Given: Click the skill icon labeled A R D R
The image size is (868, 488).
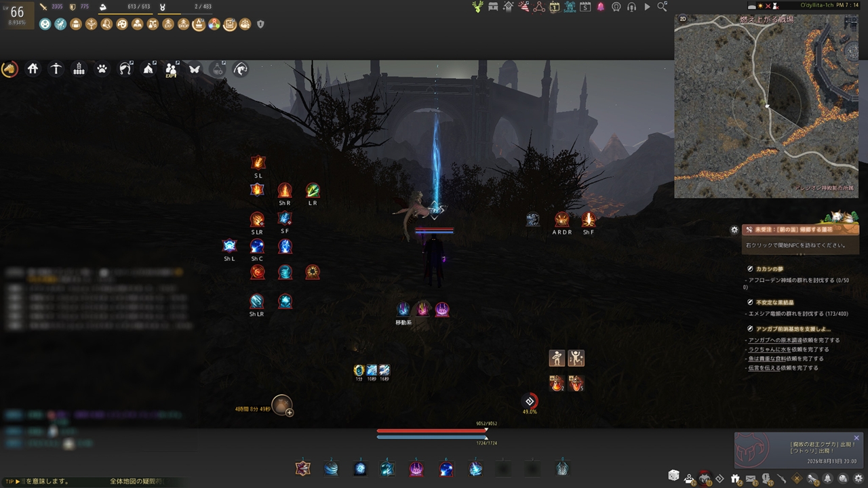Looking at the screenshot, I should point(561,220).
